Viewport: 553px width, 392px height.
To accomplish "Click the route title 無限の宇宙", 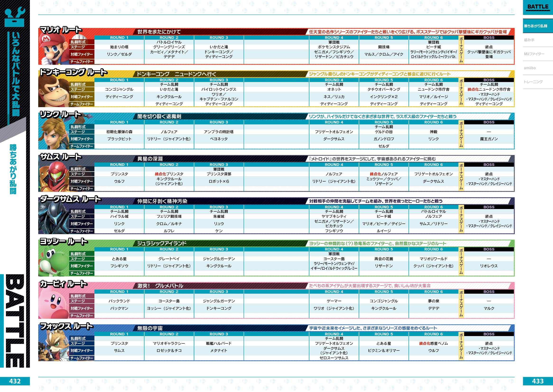I will 150,328.
